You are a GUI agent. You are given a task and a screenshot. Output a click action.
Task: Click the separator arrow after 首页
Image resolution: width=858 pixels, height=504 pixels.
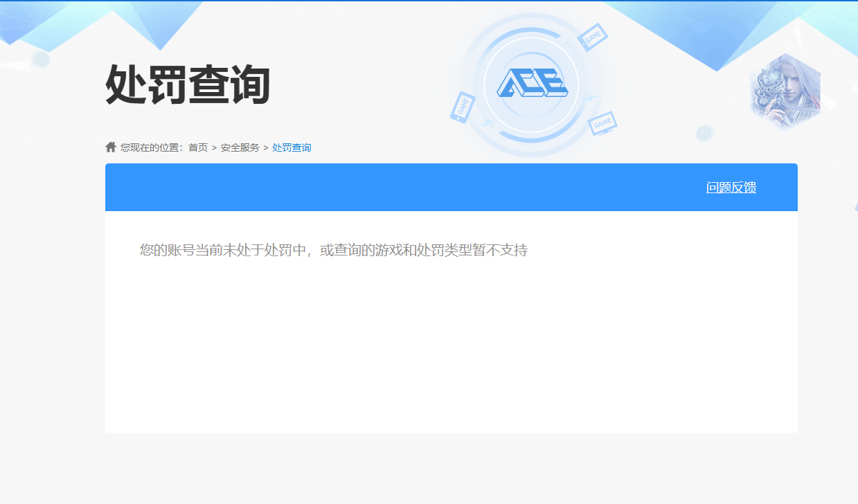pos(214,147)
